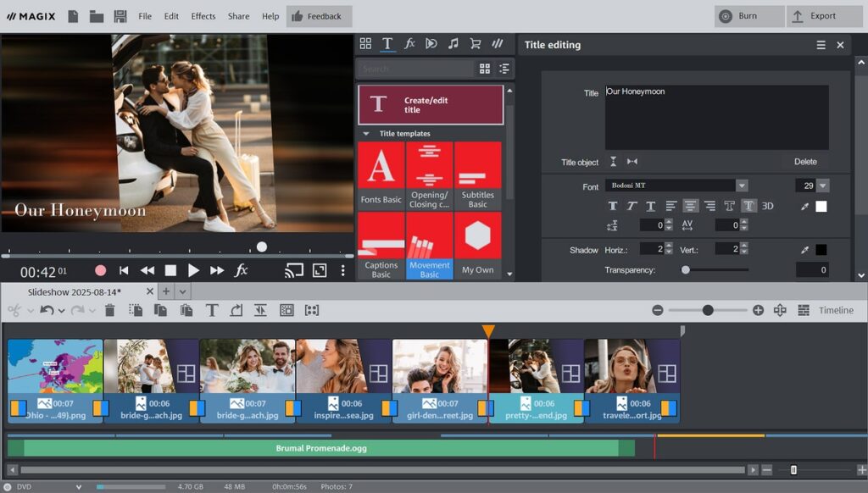The height and width of the screenshot is (493, 868).
Task: Open the Bodoni MT font dropdown
Action: click(742, 186)
